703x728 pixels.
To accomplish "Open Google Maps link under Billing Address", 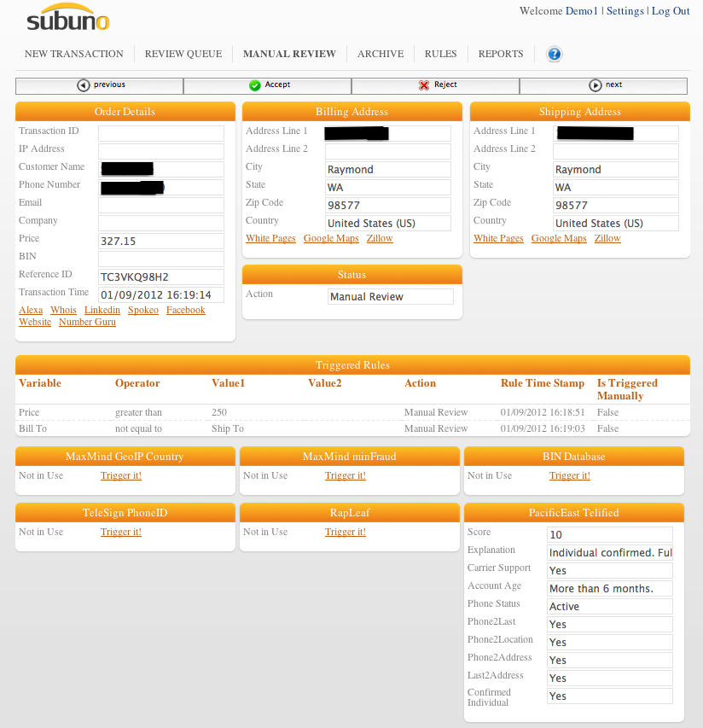I will [x=331, y=238].
